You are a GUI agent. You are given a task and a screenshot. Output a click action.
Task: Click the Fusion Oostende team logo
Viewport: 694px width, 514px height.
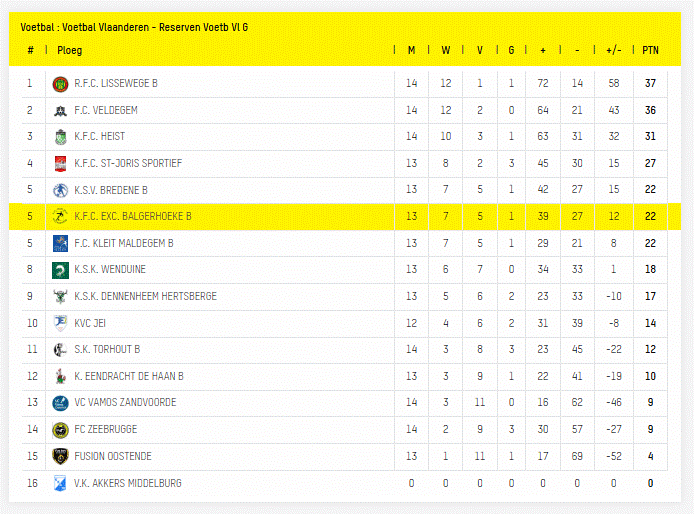tap(60, 456)
